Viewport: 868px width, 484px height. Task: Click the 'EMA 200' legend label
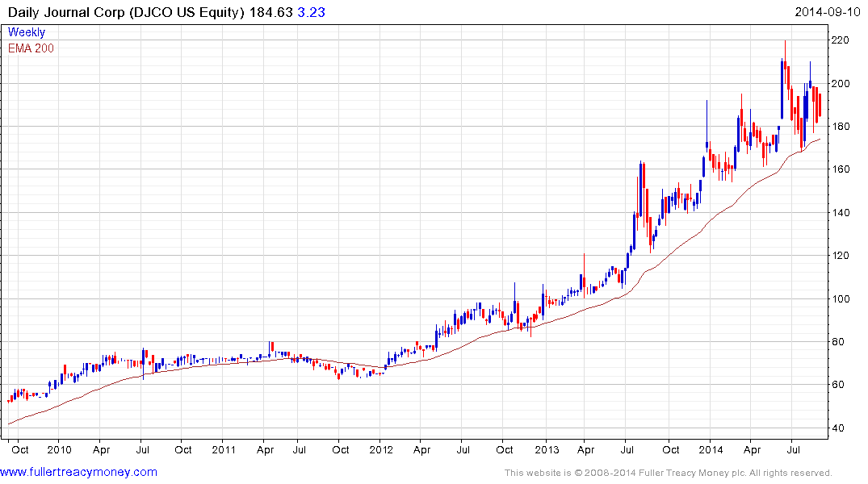pyautogui.click(x=31, y=48)
